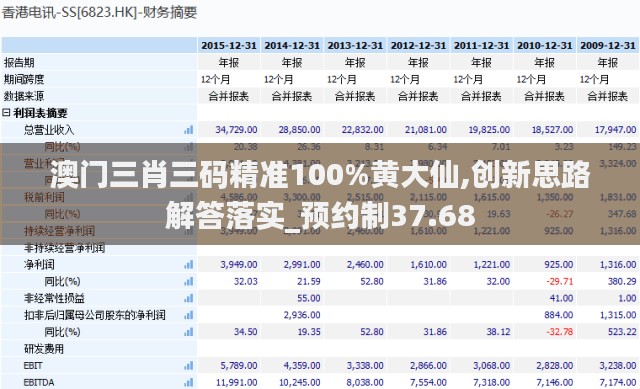Select the 2015-12-31 column header
The image size is (640, 389).
pyautogui.click(x=229, y=45)
